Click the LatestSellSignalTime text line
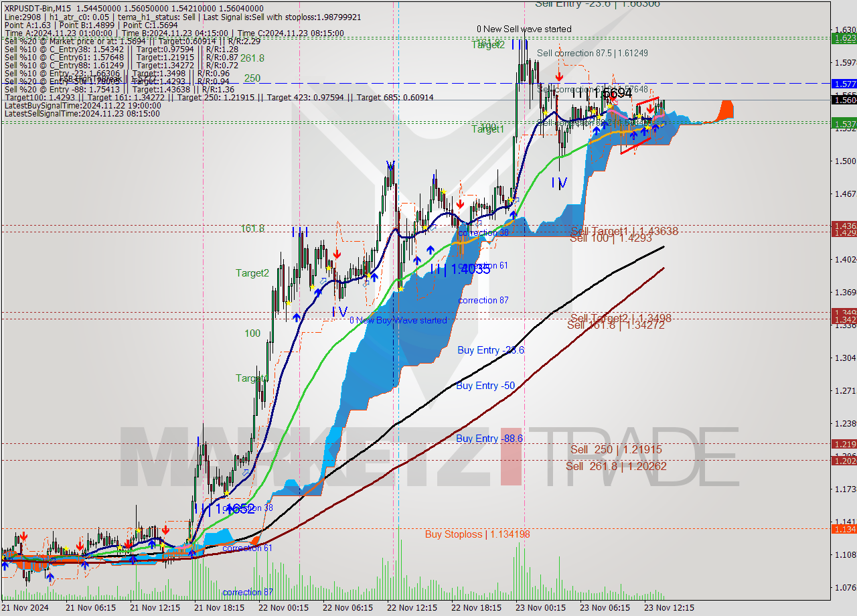857x616 pixels. click(82, 113)
